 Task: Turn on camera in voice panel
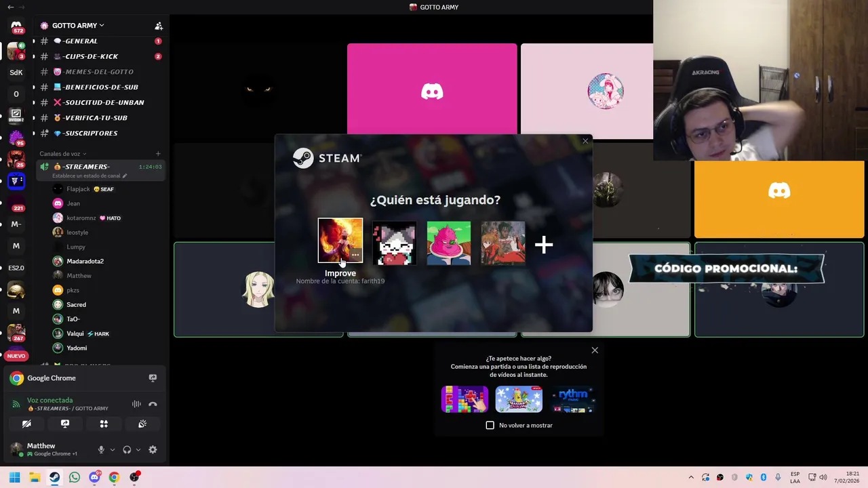(x=26, y=424)
